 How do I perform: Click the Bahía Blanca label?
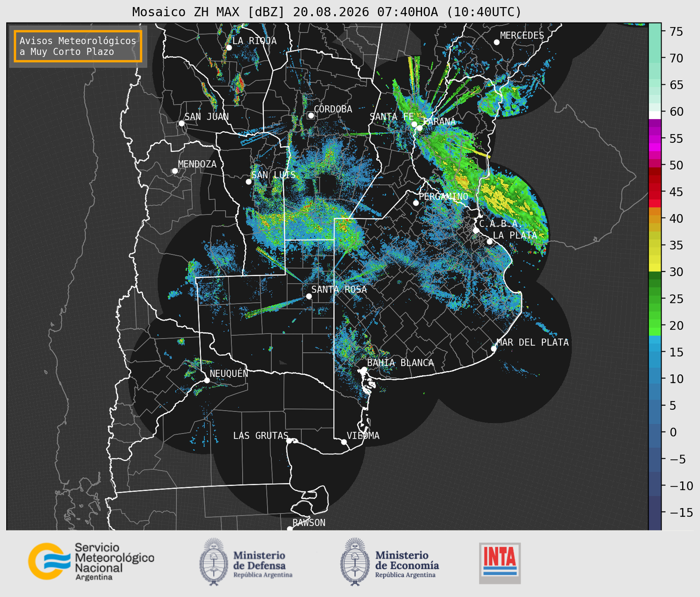tap(400, 363)
